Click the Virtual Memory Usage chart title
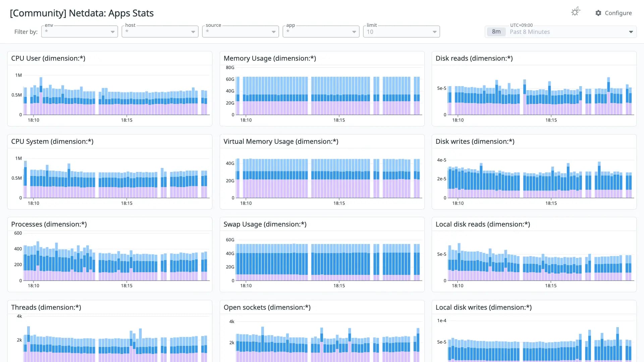This screenshot has height=362, width=644. [281, 141]
